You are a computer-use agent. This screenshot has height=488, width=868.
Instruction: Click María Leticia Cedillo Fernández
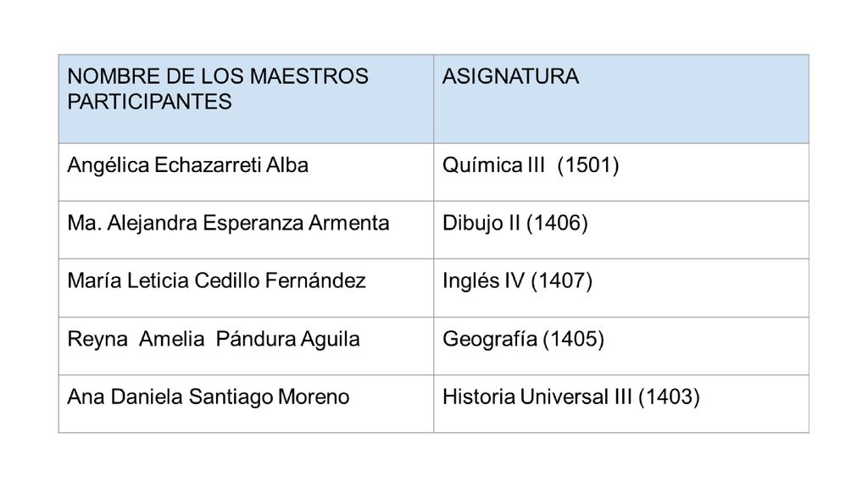pos(216,281)
